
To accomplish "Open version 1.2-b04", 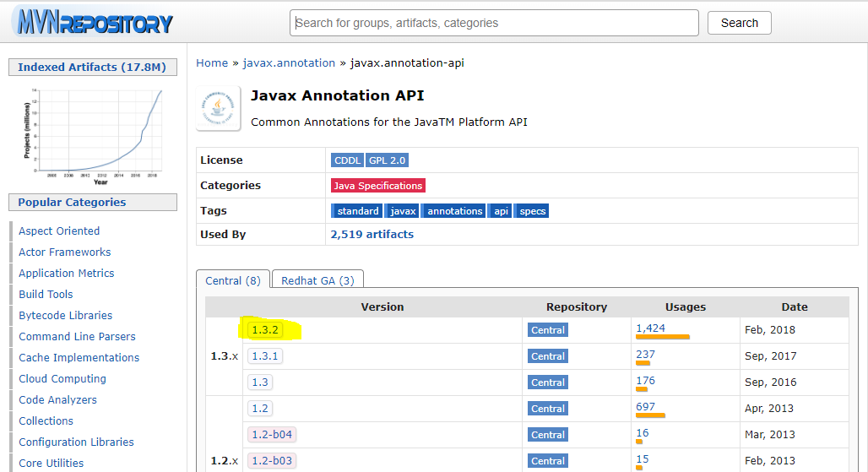I will pyautogui.click(x=272, y=434).
